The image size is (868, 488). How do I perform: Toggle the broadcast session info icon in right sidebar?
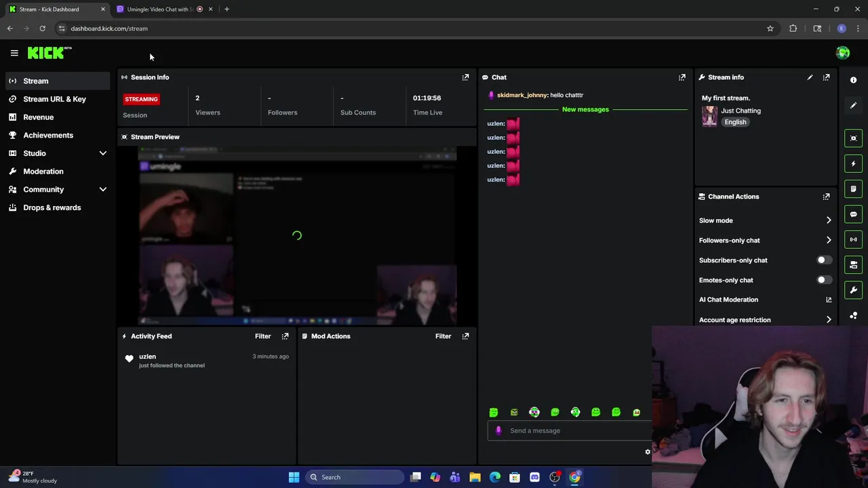(854, 239)
